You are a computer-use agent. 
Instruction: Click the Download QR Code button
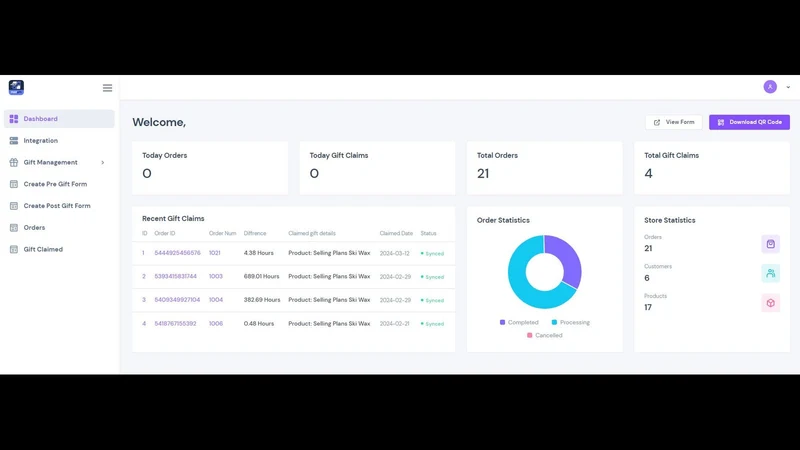pos(749,122)
